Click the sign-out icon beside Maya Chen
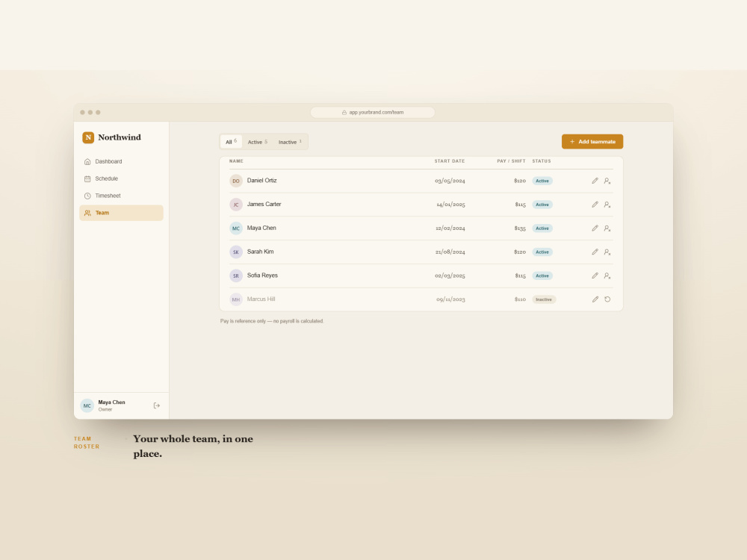The image size is (747, 560). [157, 405]
